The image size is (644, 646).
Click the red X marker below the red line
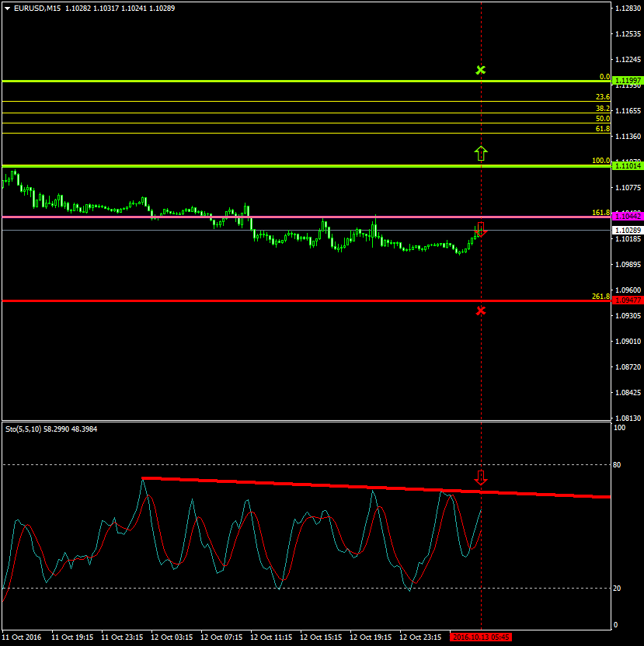pos(481,311)
